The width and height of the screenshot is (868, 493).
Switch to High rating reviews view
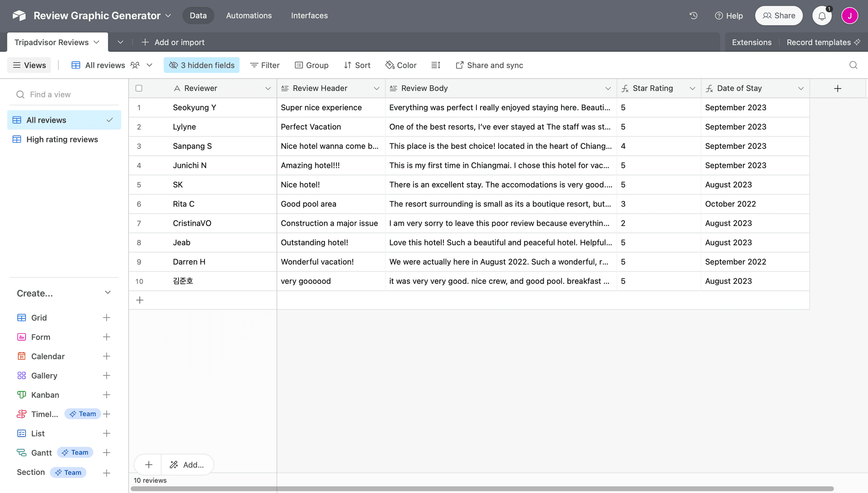[62, 139]
